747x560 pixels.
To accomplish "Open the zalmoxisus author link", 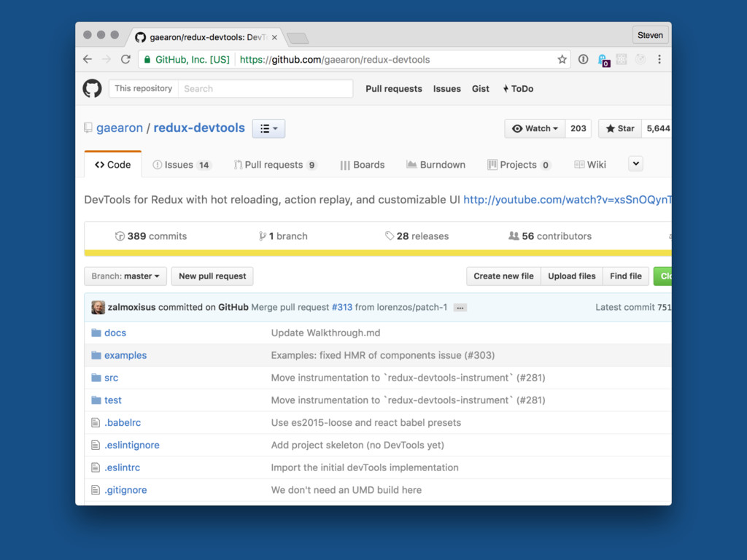I will (131, 307).
